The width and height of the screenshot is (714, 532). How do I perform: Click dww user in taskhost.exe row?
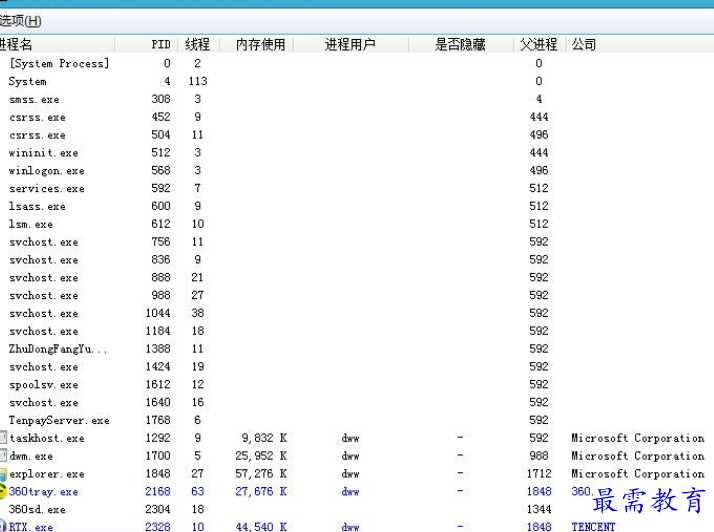pyautogui.click(x=350, y=438)
